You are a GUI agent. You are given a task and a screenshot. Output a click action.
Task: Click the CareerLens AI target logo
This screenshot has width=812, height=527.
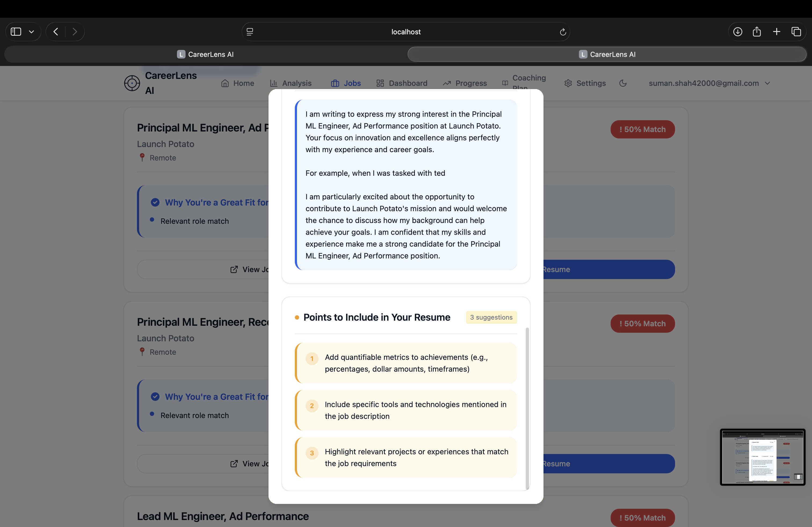(x=132, y=83)
